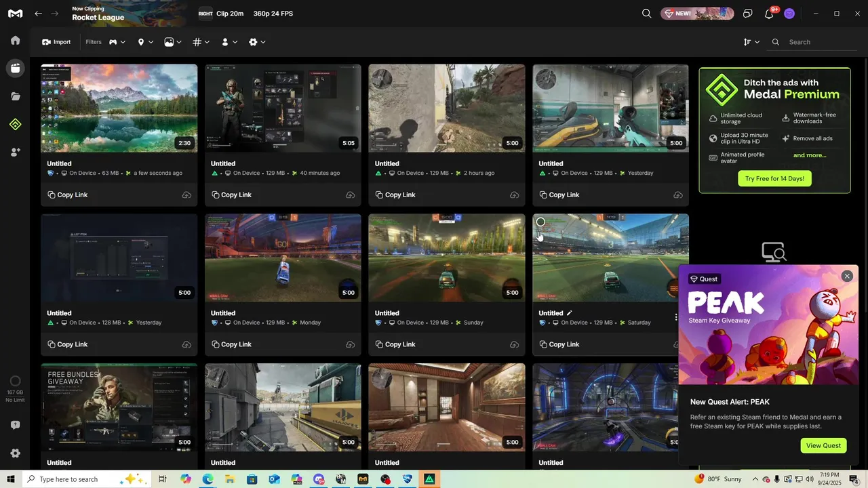Upload the '40 minutes ago' clip to cloud
This screenshot has height=488, width=868.
tap(350, 195)
